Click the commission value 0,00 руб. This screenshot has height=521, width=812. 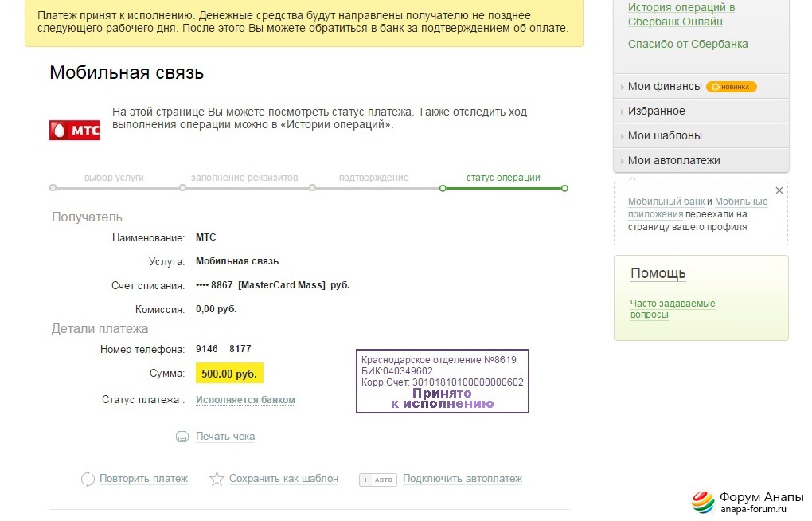[x=216, y=309]
